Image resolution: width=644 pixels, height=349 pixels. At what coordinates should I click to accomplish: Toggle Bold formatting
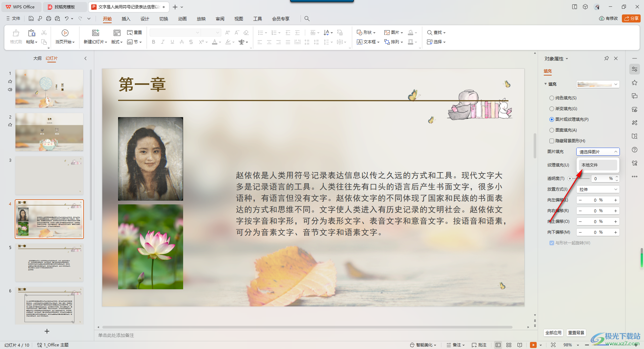(x=154, y=42)
